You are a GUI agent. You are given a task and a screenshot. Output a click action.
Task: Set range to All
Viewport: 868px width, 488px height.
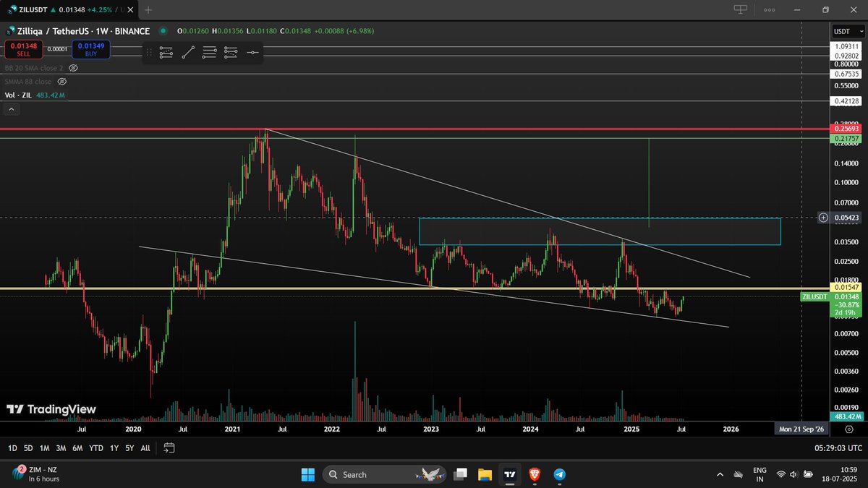(x=145, y=448)
